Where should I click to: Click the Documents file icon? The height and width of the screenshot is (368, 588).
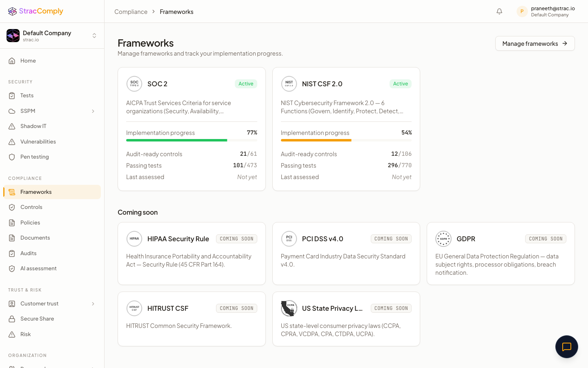(x=12, y=238)
